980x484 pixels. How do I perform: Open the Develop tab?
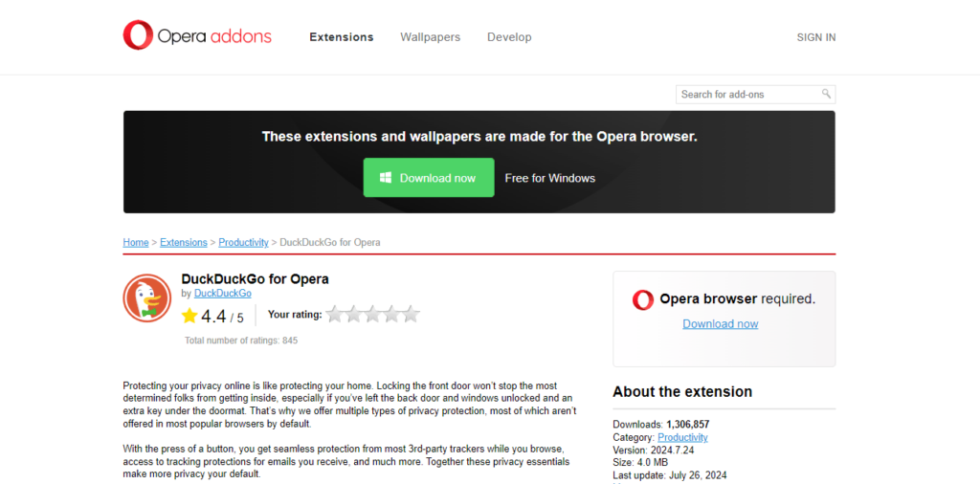[x=509, y=37]
